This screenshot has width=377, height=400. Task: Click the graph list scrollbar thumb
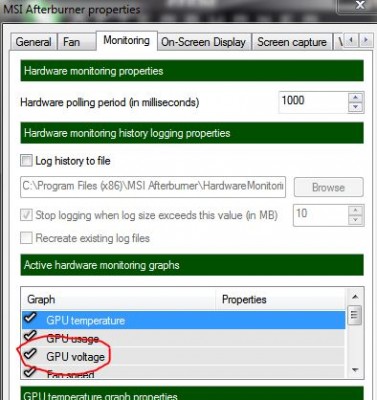pos(354,314)
